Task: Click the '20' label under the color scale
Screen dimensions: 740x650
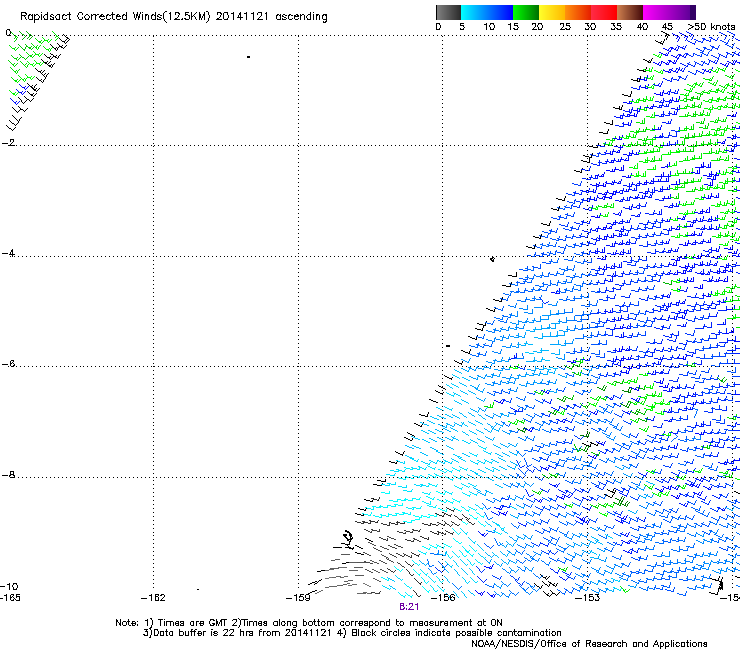Action: (x=537, y=27)
